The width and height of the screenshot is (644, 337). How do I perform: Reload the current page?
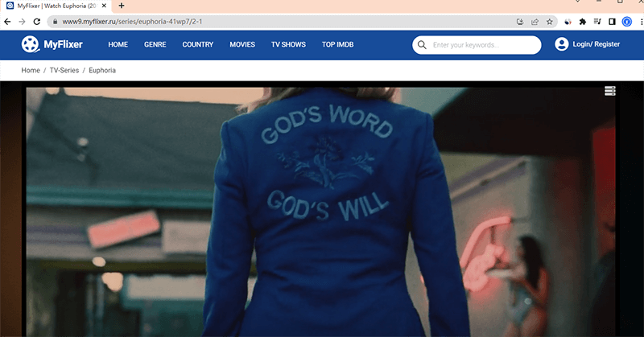click(37, 22)
